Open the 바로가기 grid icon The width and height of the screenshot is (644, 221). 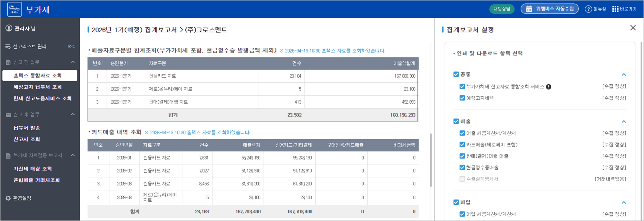click(x=615, y=9)
